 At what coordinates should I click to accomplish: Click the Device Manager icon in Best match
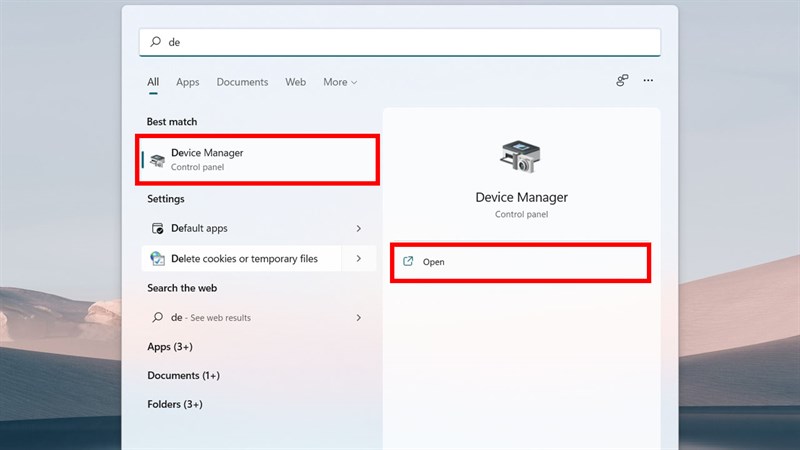click(158, 159)
